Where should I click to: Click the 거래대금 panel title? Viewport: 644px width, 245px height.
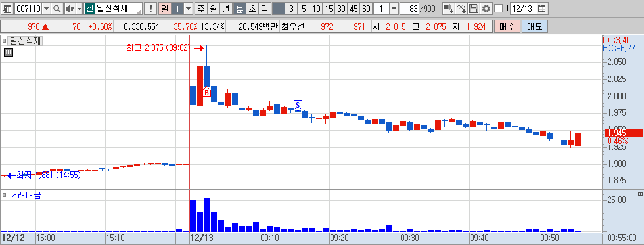[x=26, y=195]
